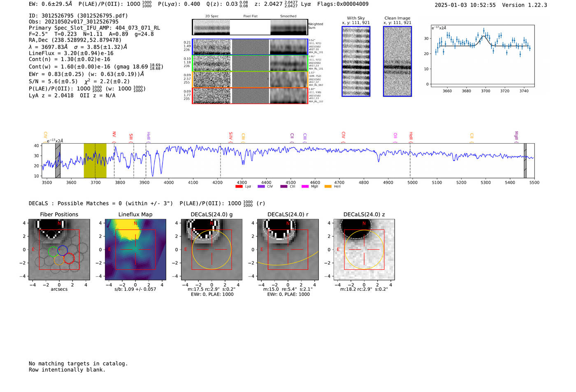Click the CIII legend color swatch
Image resolution: width=576 pixels, height=392 pixels.
point(284,187)
